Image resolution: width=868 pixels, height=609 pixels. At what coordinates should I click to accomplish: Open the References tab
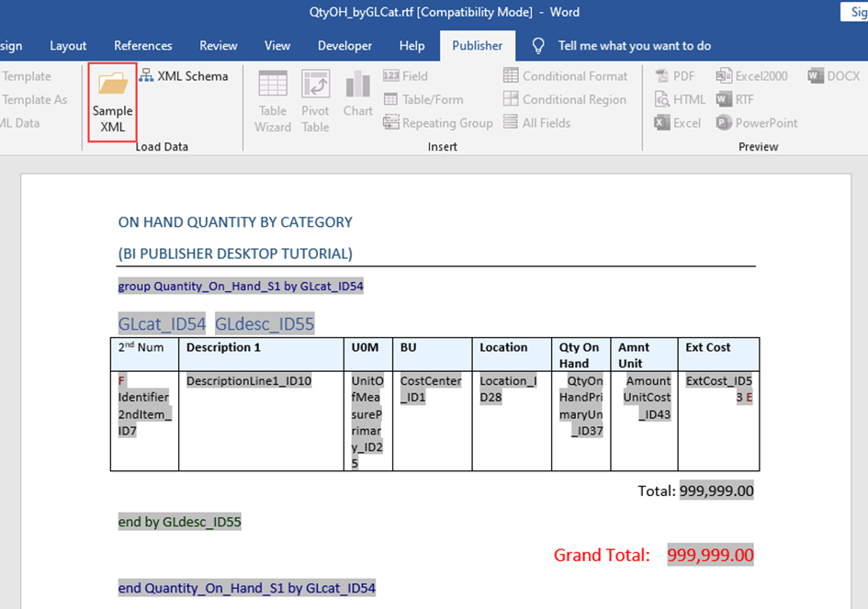(x=142, y=46)
